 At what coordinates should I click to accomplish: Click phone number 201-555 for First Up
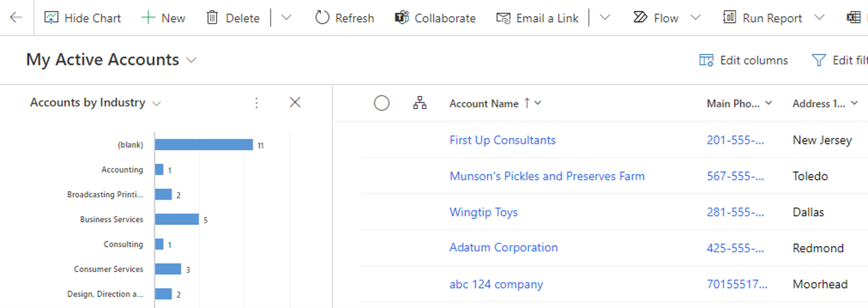coord(736,140)
